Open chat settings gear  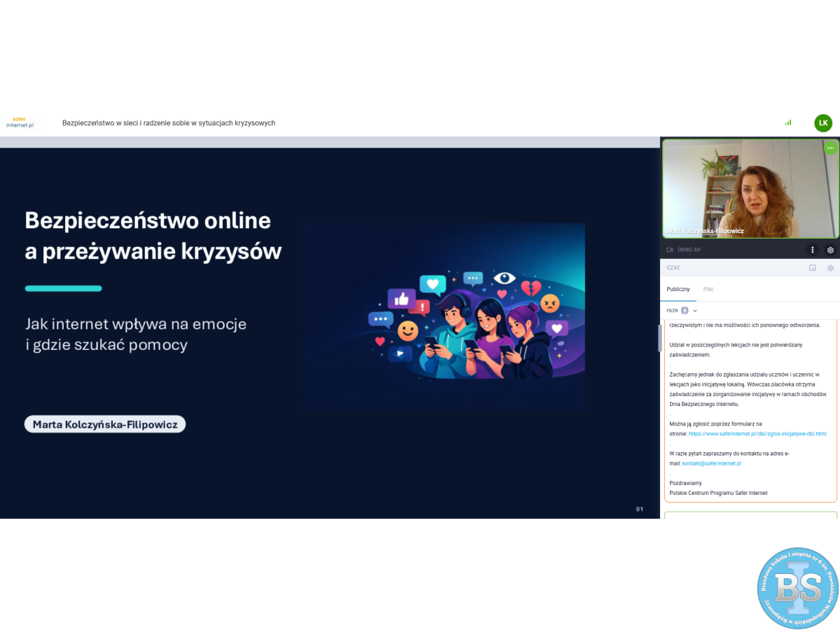[830, 268]
